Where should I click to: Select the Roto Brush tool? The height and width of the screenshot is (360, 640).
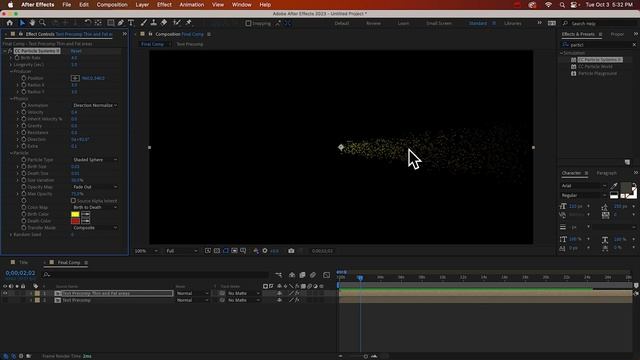177,23
